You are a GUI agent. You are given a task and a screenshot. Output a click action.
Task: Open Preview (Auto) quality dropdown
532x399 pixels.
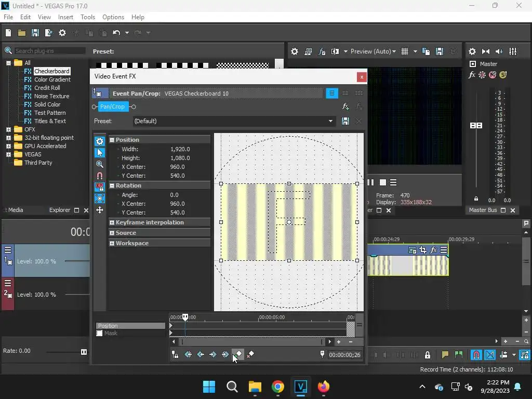click(x=373, y=51)
